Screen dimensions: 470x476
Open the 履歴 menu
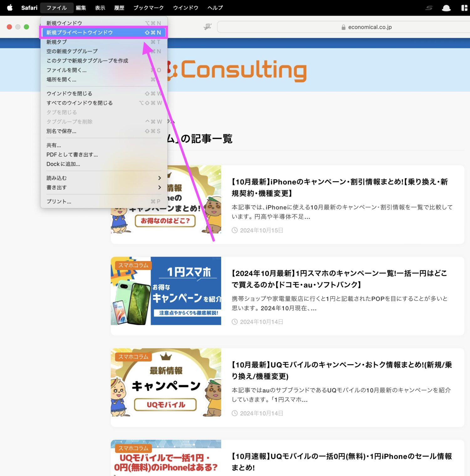pos(119,8)
